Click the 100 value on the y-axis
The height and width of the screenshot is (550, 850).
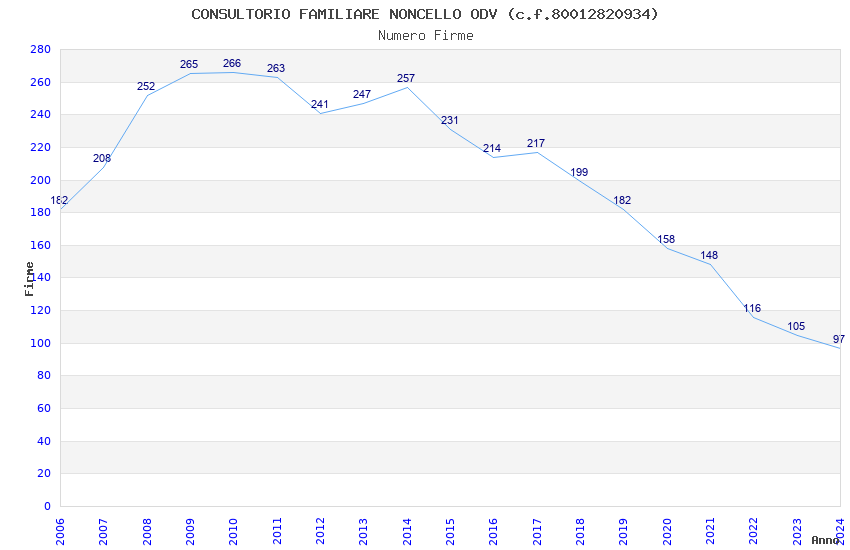[x=41, y=343]
